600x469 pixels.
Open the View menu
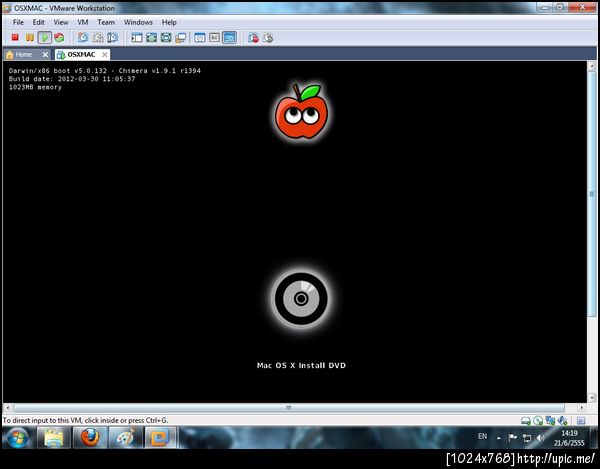[x=61, y=22]
